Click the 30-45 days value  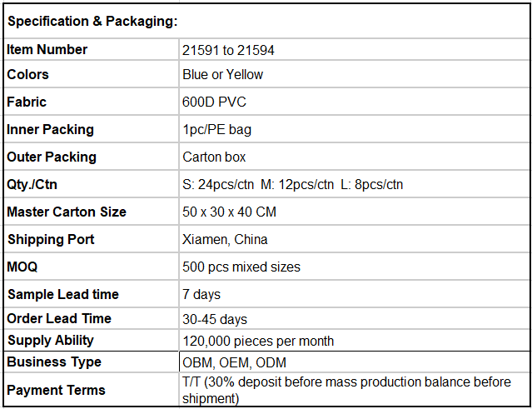(215, 319)
